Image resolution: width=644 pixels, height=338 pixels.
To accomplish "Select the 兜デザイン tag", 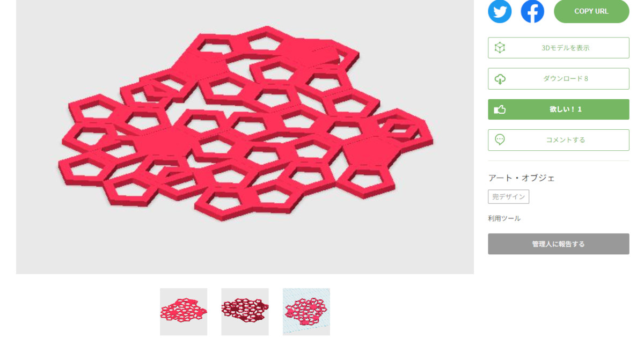I will pyautogui.click(x=508, y=197).
